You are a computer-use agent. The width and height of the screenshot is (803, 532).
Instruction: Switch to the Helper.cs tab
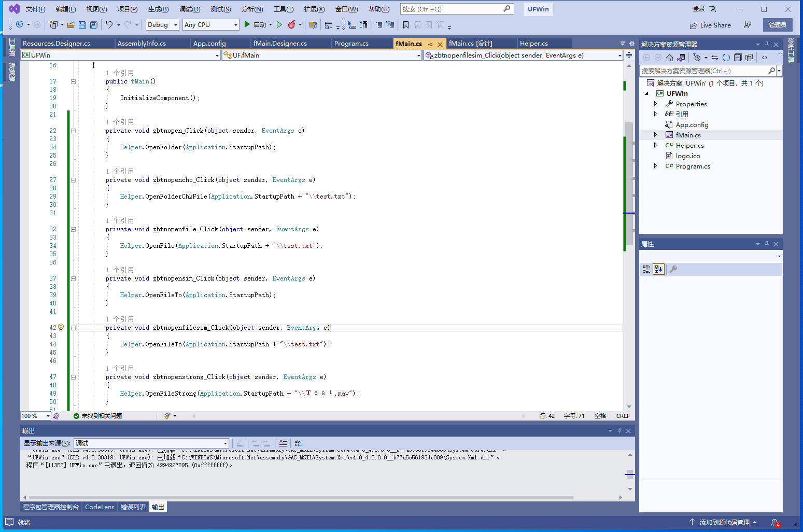(x=544, y=44)
